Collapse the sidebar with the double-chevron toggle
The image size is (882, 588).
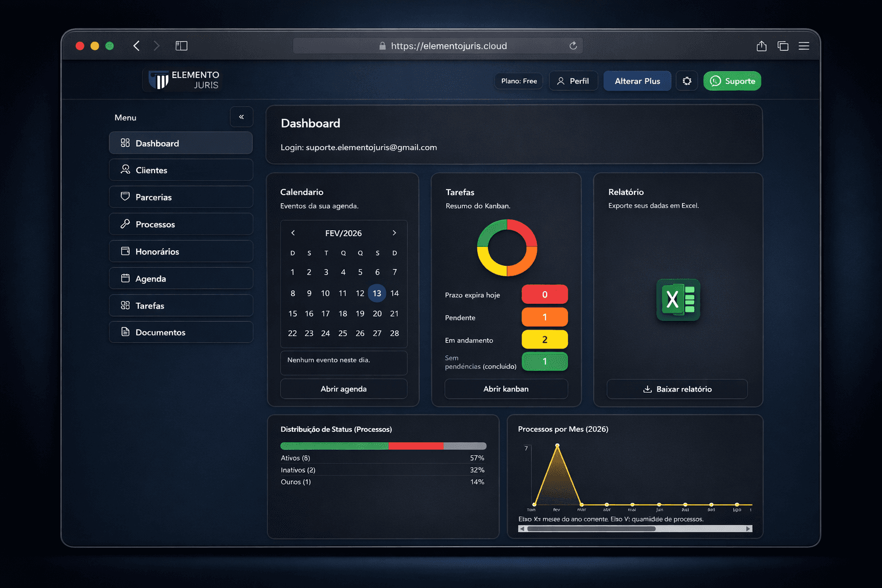click(241, 117)
